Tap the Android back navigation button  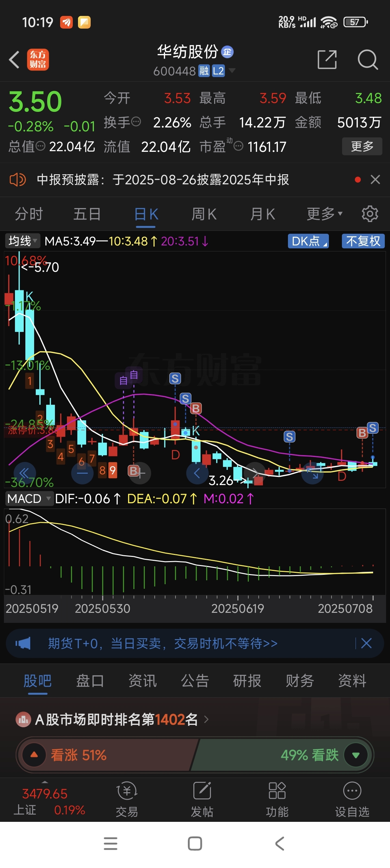280,843
